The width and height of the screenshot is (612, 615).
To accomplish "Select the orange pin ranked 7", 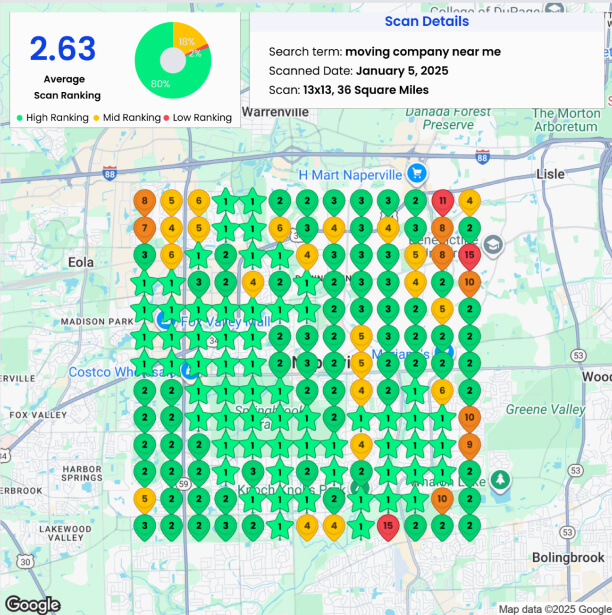I will point(145,229).
